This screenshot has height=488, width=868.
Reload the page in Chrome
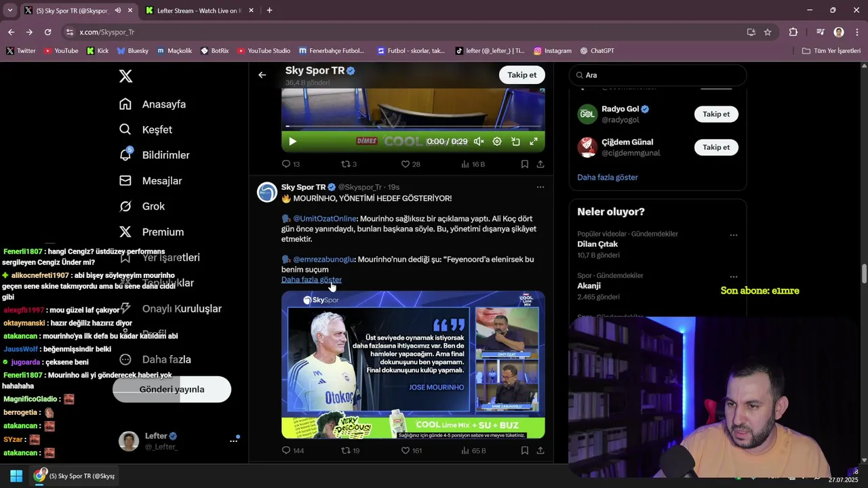tap(47, 32)
